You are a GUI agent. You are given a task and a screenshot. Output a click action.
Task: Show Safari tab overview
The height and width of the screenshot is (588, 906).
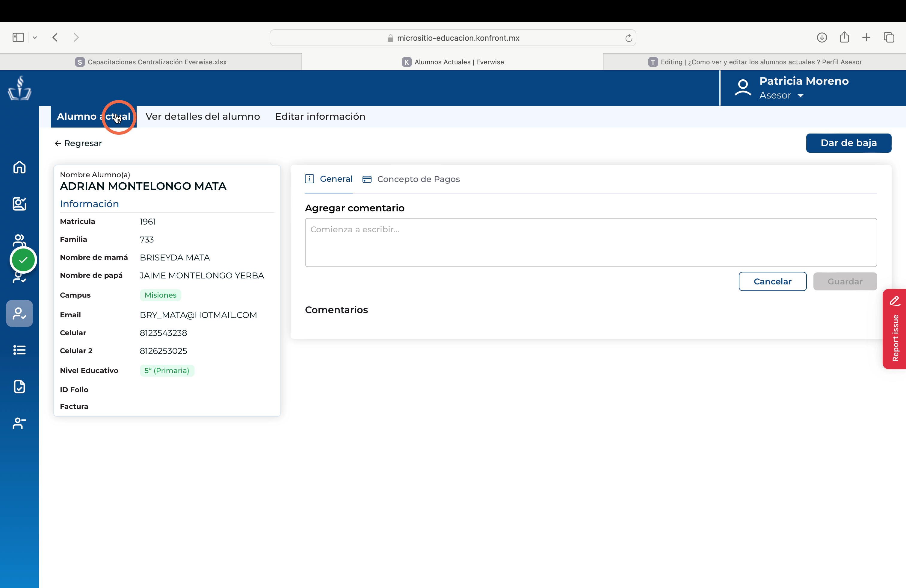pyautogui.click(x=889, y=37)
